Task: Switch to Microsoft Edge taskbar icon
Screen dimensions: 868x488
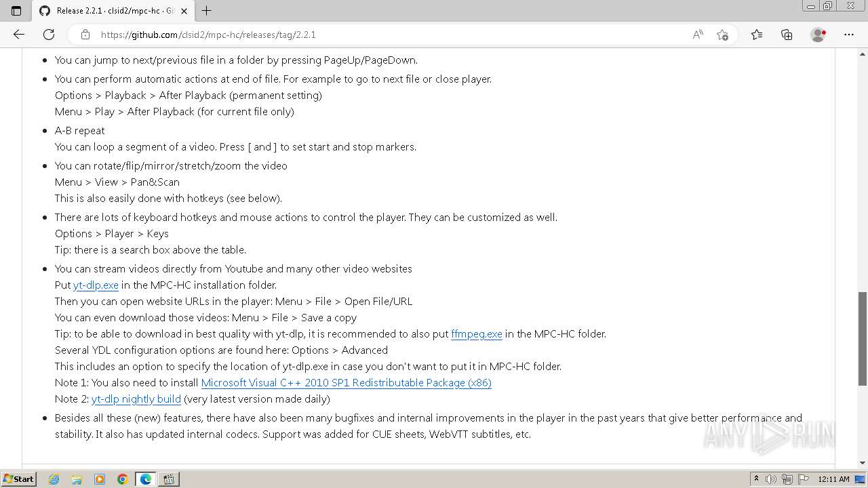Action: (146, 479)
